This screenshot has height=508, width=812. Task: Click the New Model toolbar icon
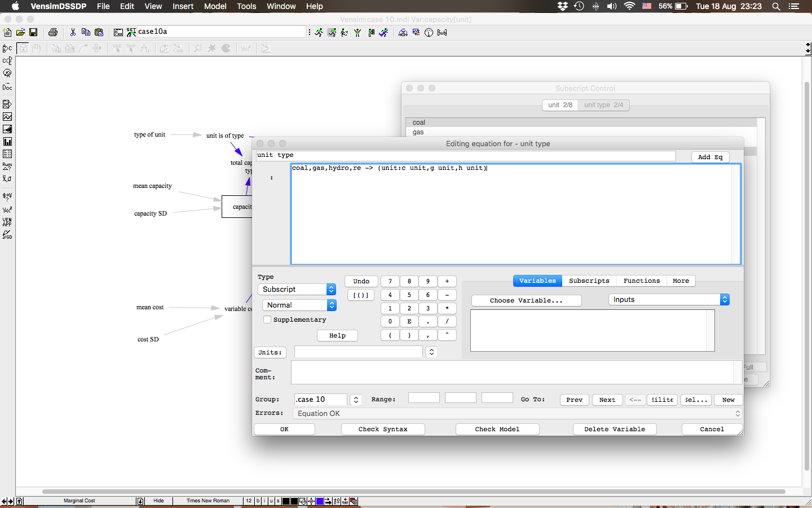(7, 32)
